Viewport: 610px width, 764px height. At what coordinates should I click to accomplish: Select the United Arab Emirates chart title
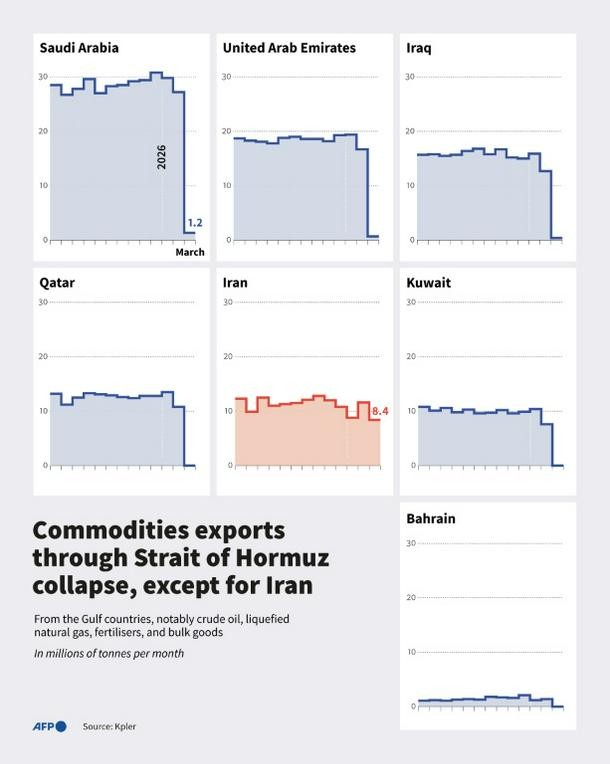pos(289,48)
